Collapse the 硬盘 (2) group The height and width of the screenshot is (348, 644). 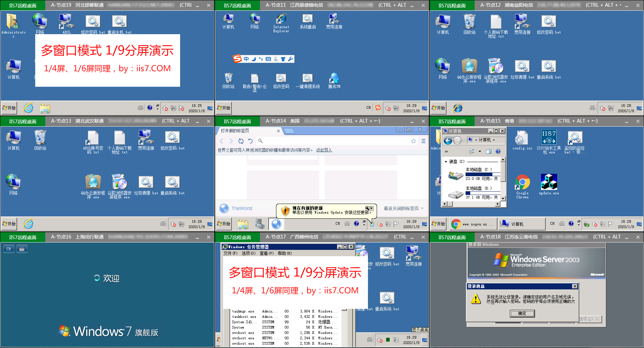click(446, 161)
